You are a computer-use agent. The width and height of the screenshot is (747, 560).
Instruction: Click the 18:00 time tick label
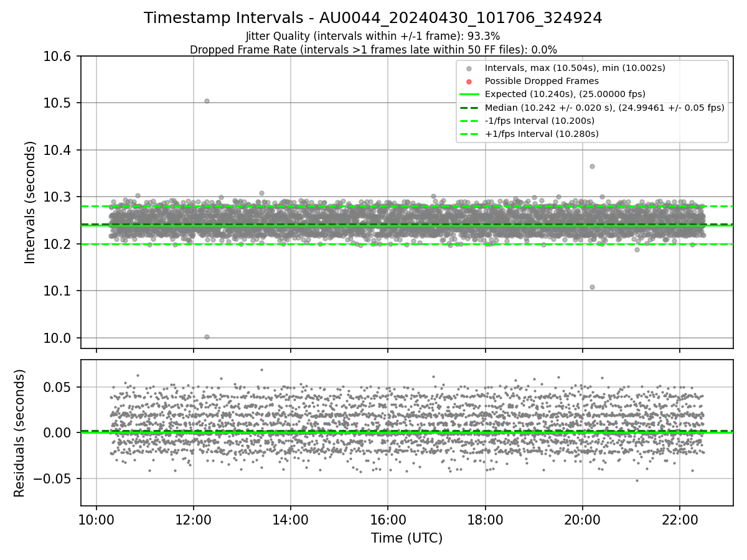pos(485,520)
